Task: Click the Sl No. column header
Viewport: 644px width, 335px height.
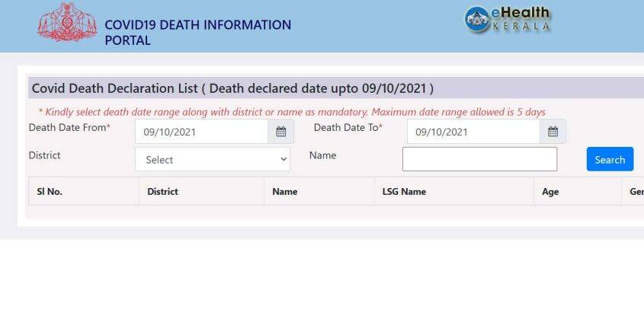Action: [x=50, y=192]
